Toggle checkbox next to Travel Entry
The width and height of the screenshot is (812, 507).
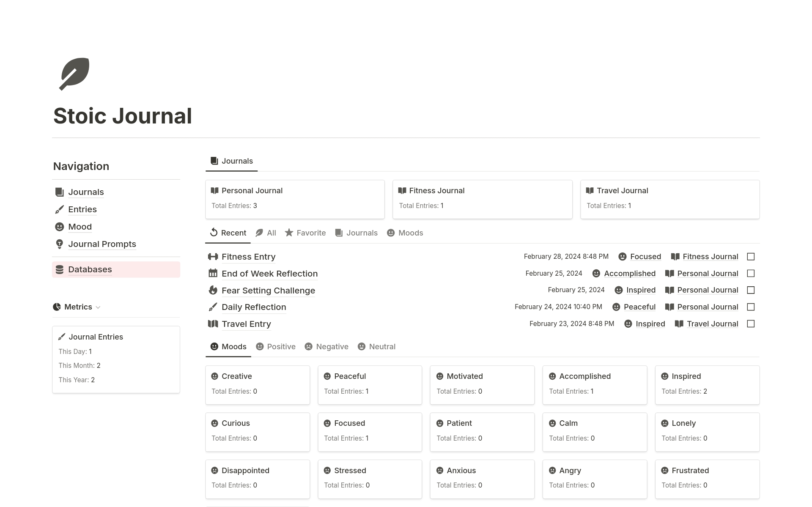(x=751, y=323)
